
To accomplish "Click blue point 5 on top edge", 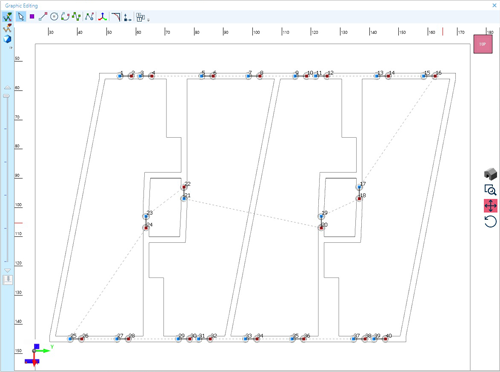I will (x=202, y=76).
